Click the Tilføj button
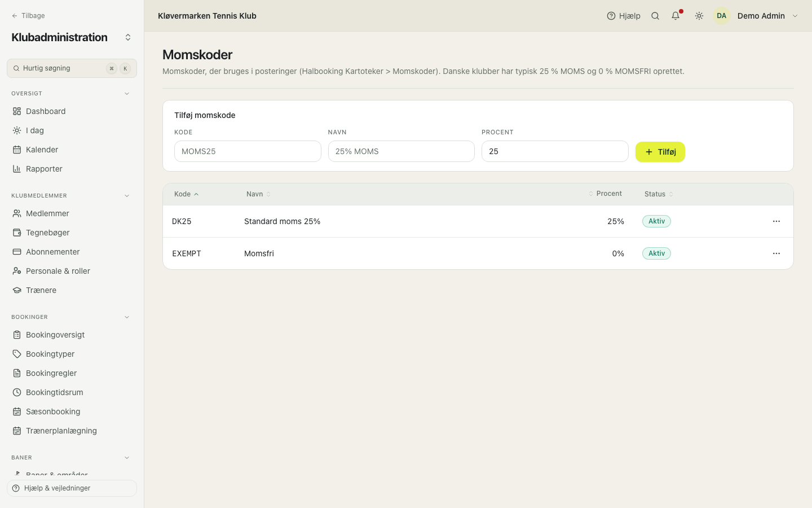This screenshot has width=812, height=508. (x=660, y=152)
